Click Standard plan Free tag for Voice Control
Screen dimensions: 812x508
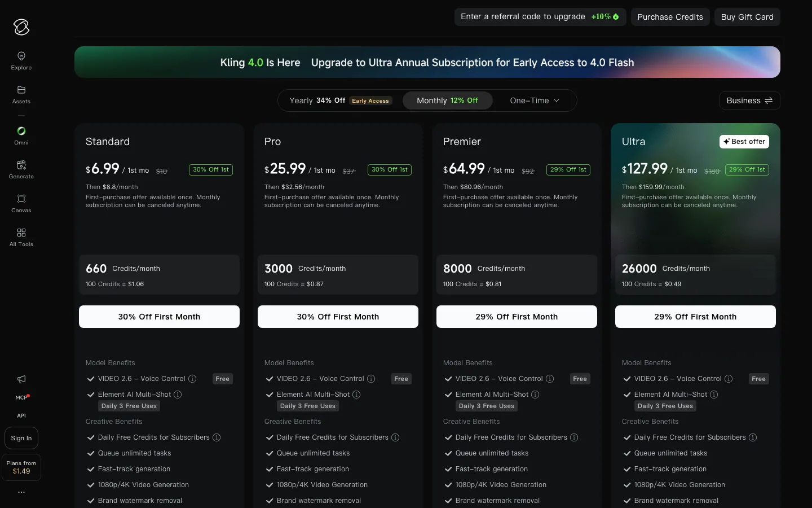pyautogui.click(x=223, y=379)
